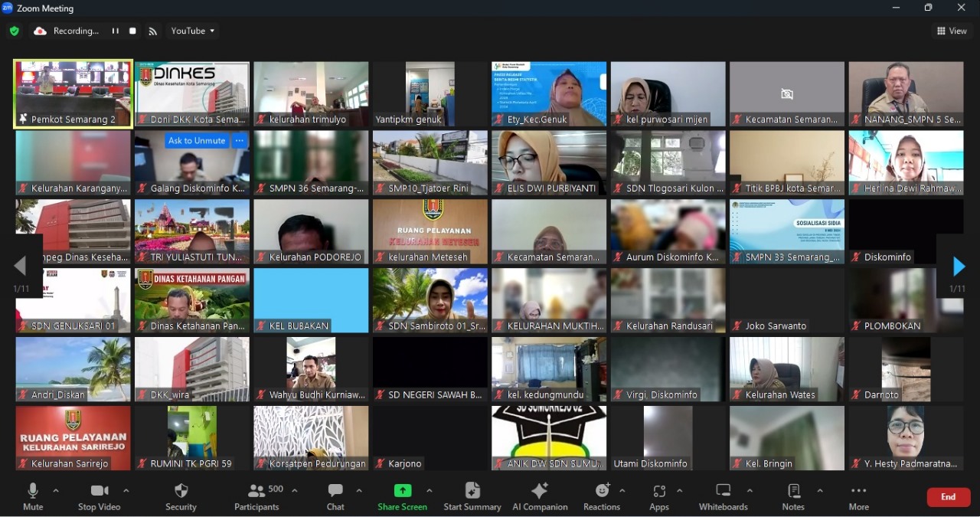Select the Pemkot Semarang 2 video tile

73,93
